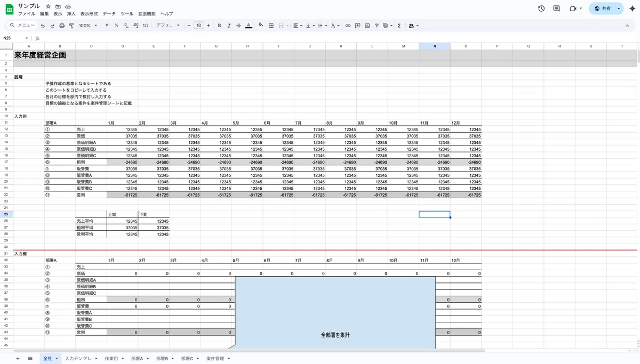Viewport: 640px width, 364px height.
Task: Apply percent number format
Action: (116, 25)
